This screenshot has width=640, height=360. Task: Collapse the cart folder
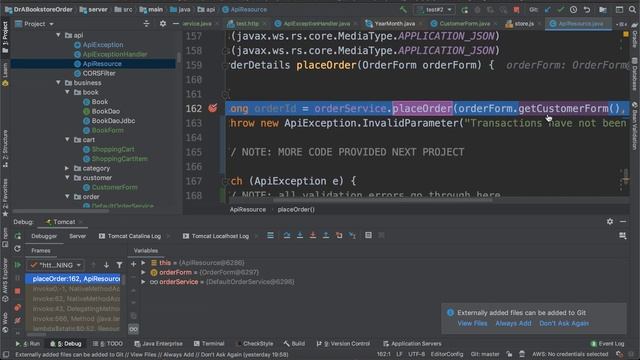[67, 140]
